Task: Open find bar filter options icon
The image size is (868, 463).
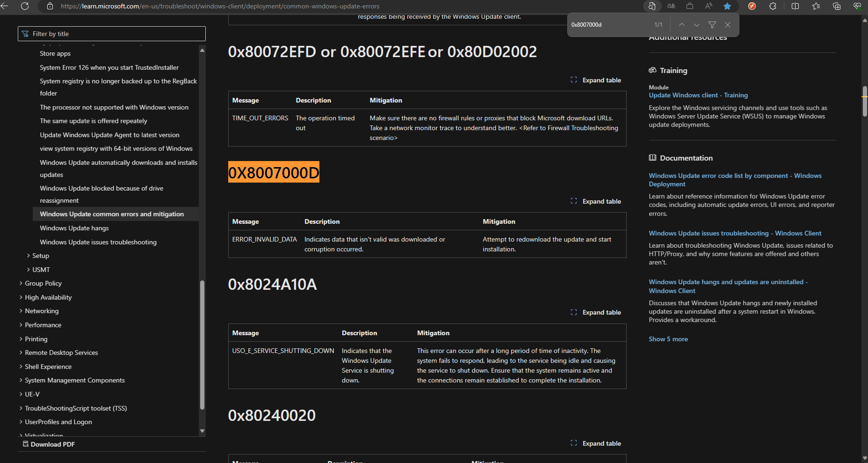Action: 712,25
